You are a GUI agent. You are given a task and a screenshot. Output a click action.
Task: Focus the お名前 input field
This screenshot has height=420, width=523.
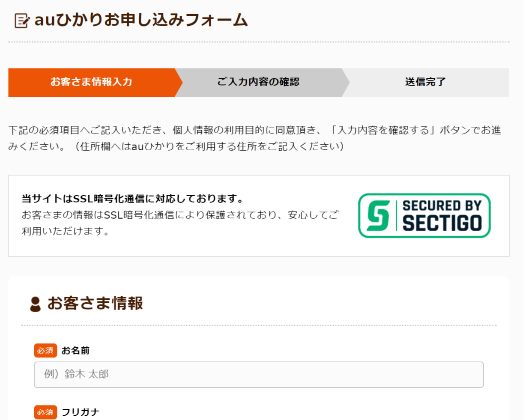pyautogui.click(x=259, y=375)
